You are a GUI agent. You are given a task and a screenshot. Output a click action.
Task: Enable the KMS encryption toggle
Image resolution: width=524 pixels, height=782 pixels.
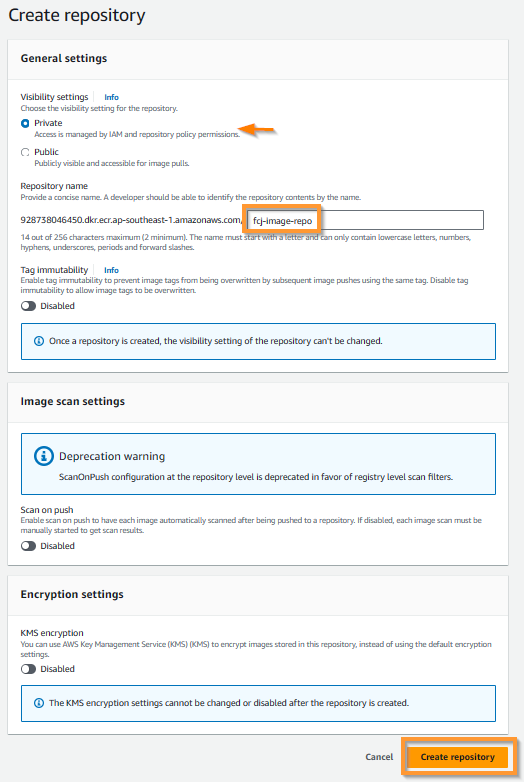pos(28,669)
